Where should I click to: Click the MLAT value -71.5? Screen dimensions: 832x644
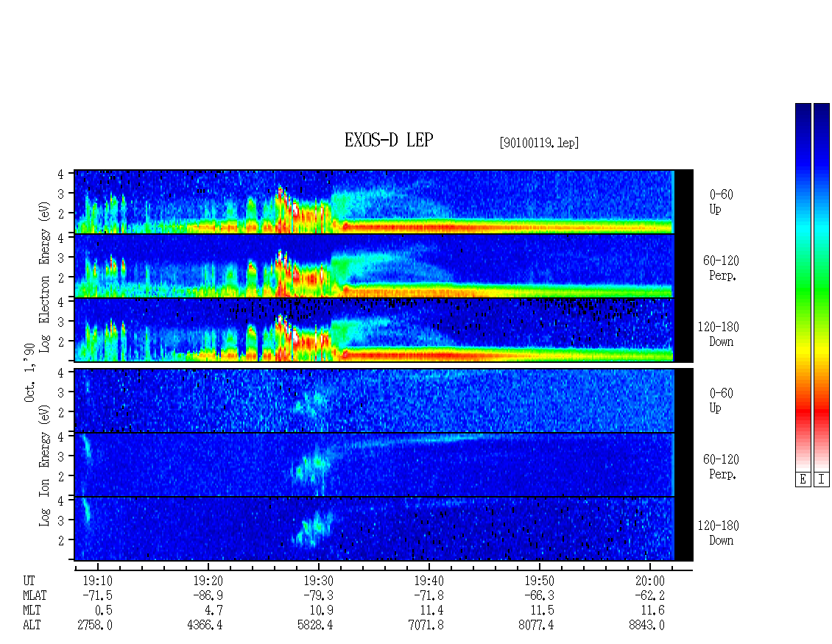point(97,595)
